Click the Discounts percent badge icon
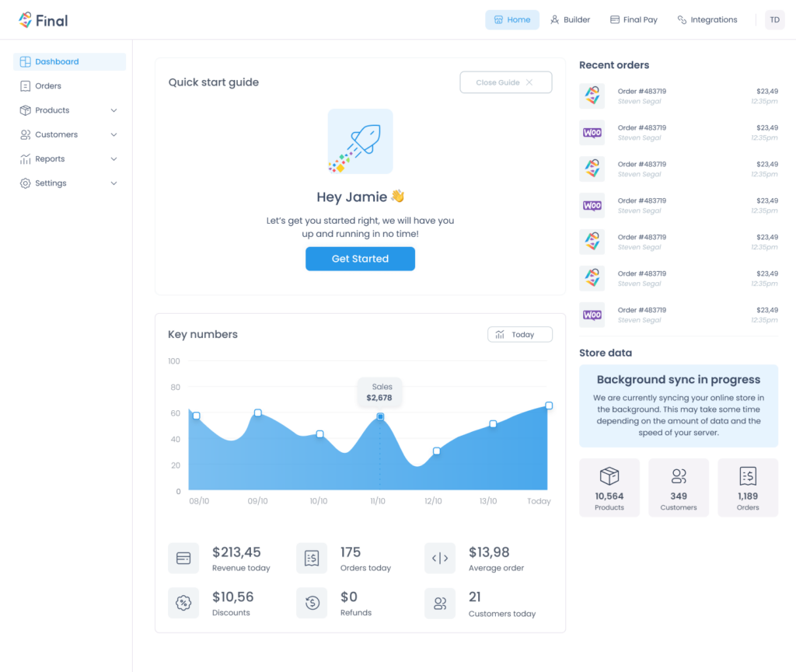Viewport: 796px width, 672px height. [183, 603]
